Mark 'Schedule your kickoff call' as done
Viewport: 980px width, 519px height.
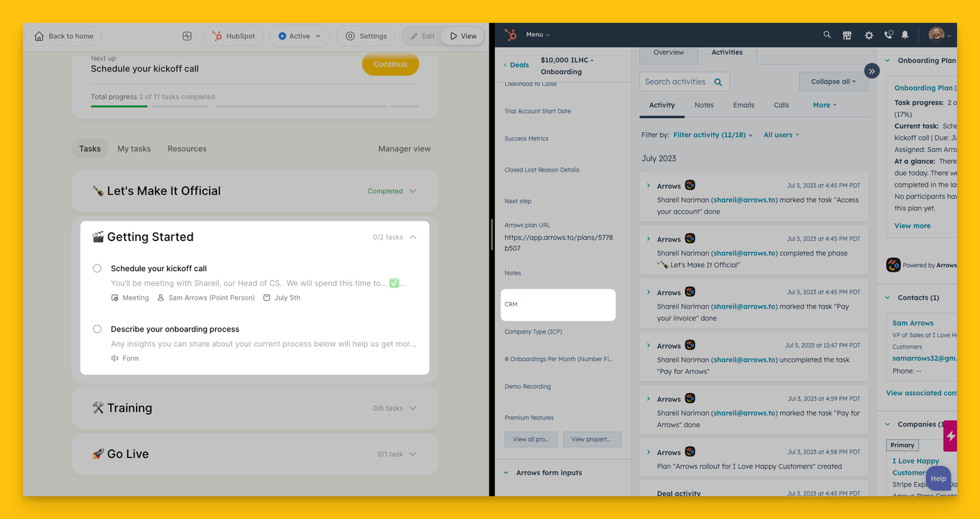coord(97,268)
